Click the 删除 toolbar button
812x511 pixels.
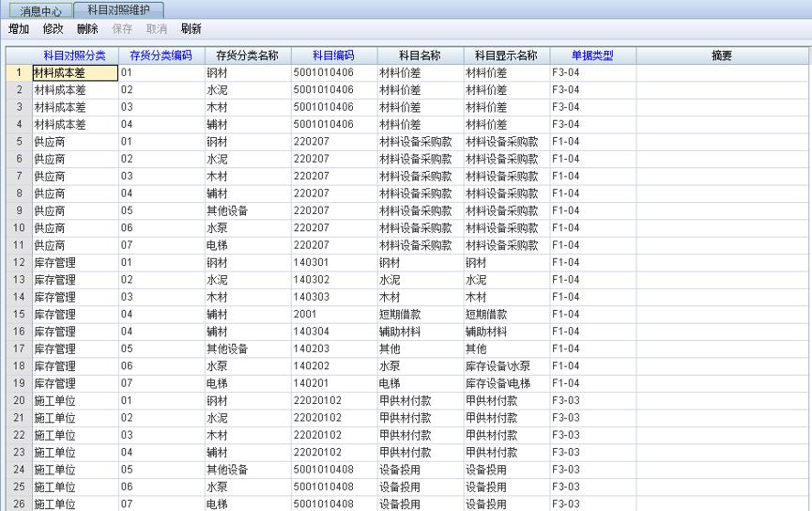(x=87, y=29)
